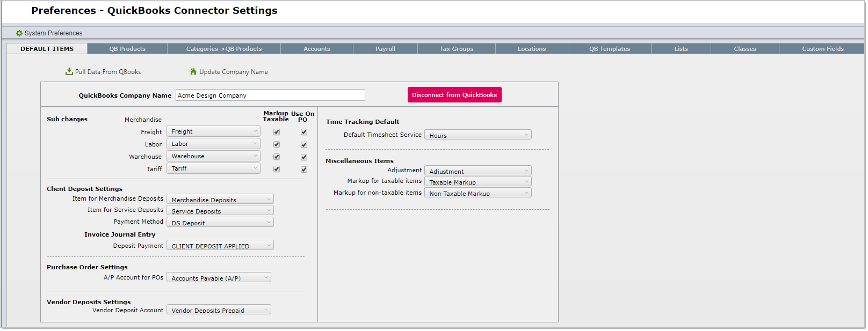868x331 pixels.
Task: Select the DEFAULT ITEMS tab
Action: tap(47, 49)
